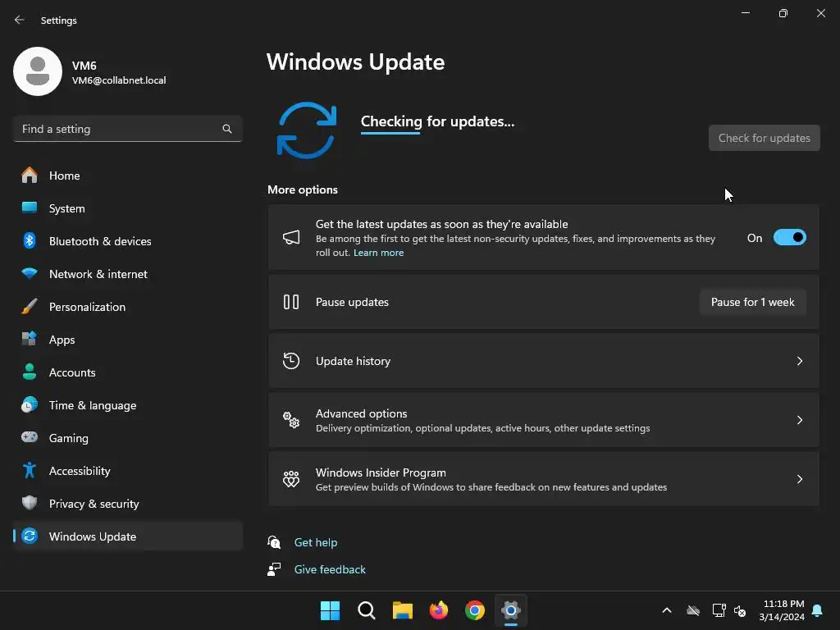Launch Google Chrome from taskbar

[x=475, y=610]
